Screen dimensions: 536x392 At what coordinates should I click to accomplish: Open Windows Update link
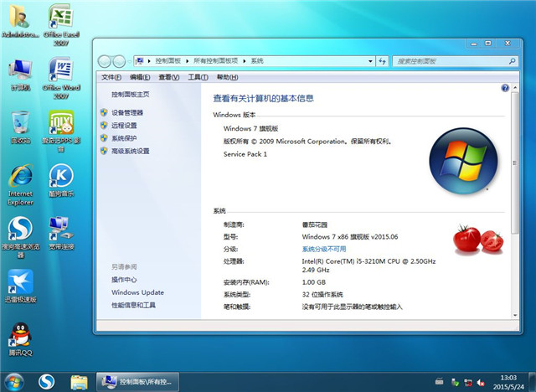click(x=137, y=292)
